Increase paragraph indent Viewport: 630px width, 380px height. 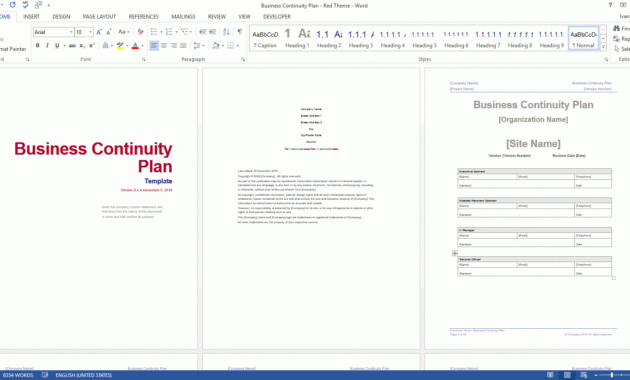213,32
